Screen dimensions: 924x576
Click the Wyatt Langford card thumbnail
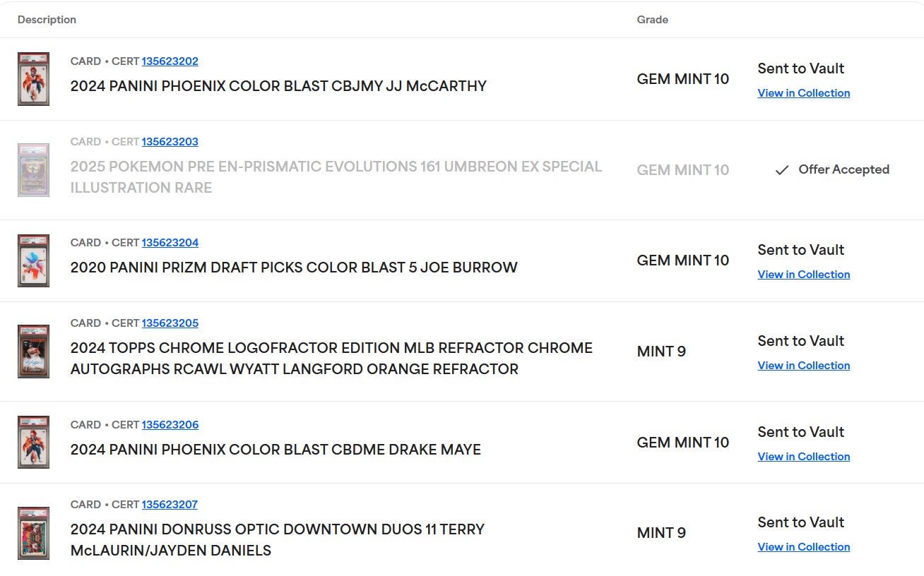coord(33,352)
